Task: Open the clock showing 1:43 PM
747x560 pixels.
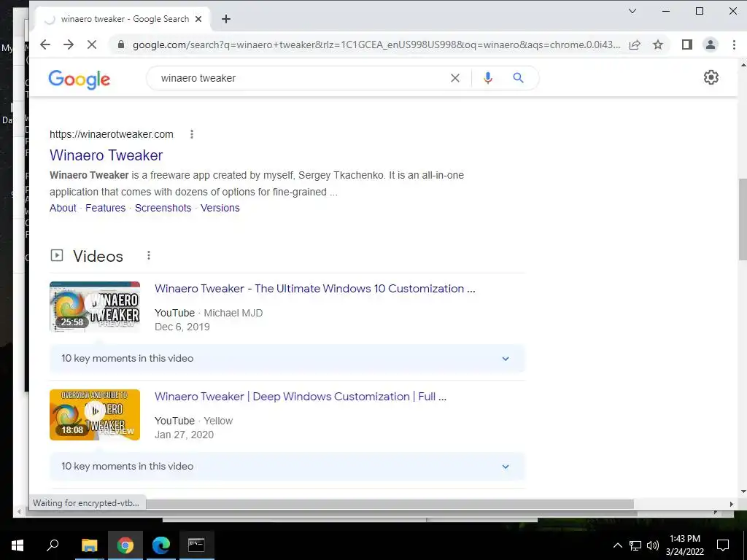Action: [685, 545]
